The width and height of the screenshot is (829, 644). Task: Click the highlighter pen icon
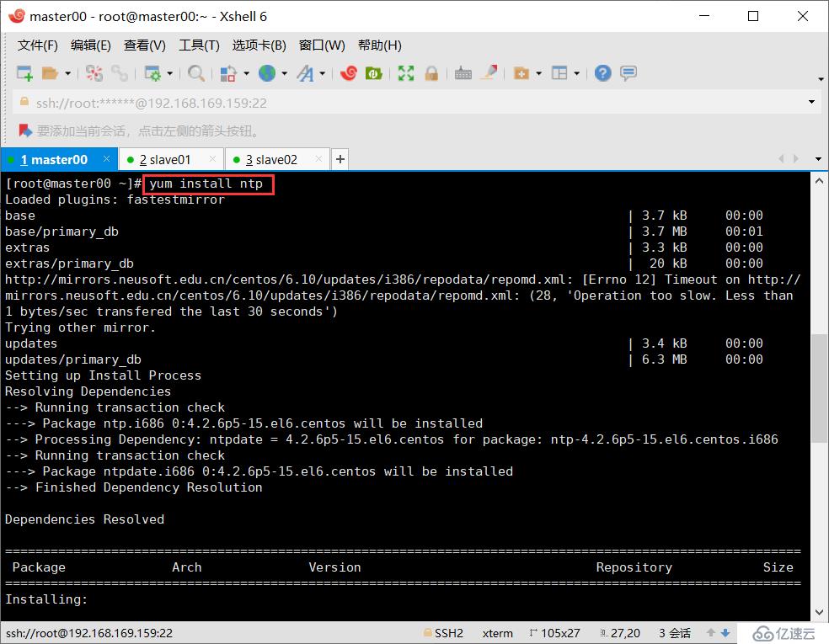pos(489,72)
